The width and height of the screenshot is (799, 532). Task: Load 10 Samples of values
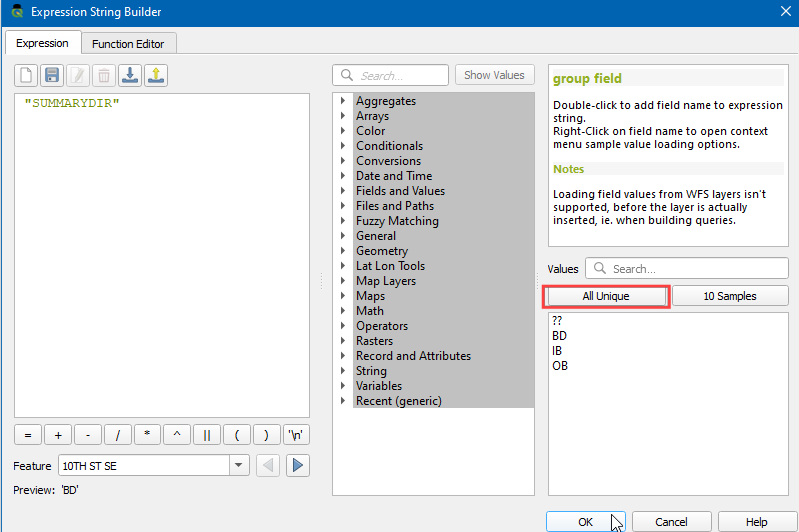(x=730, y=296)
